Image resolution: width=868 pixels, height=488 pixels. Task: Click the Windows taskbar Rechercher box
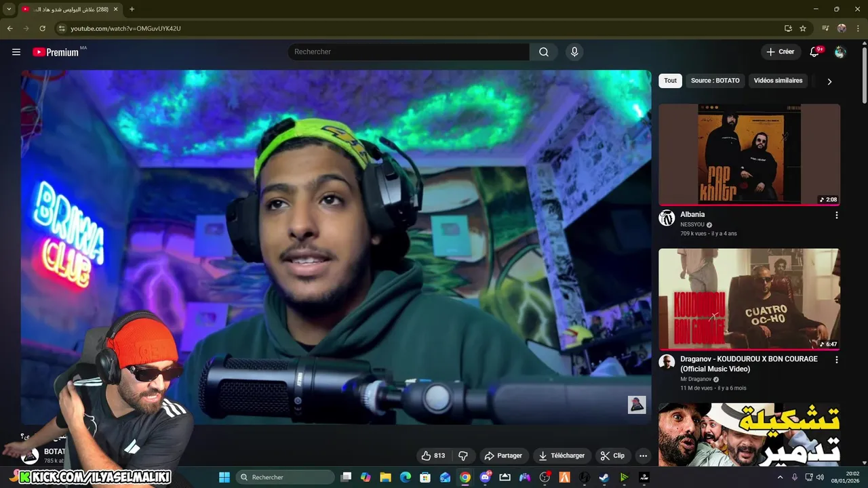[x=285, y=477]
